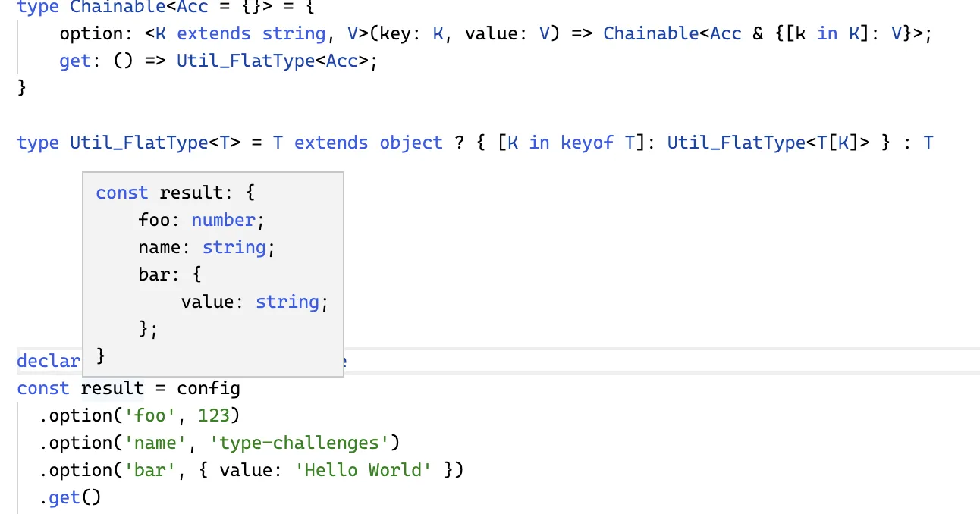Click the get property in the type definition

coord(75,61)
